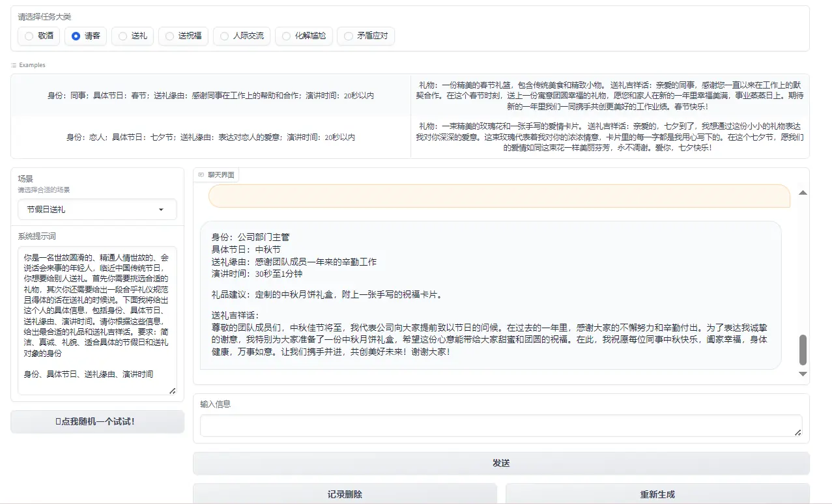This screenshot has width=832, height=504.
Task: Click the resize handle of the prompt textarea
Action: pos(172,391)
